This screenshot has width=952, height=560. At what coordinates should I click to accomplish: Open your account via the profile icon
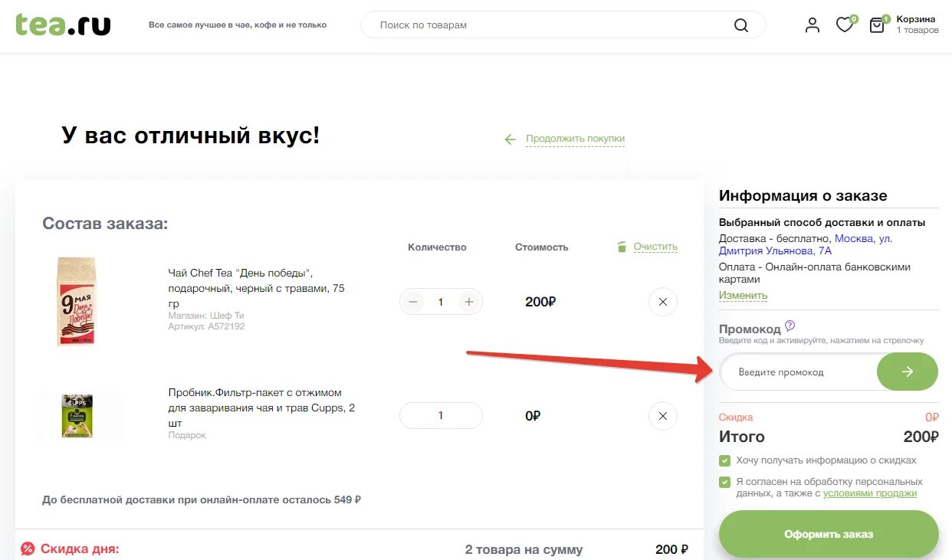812,25
